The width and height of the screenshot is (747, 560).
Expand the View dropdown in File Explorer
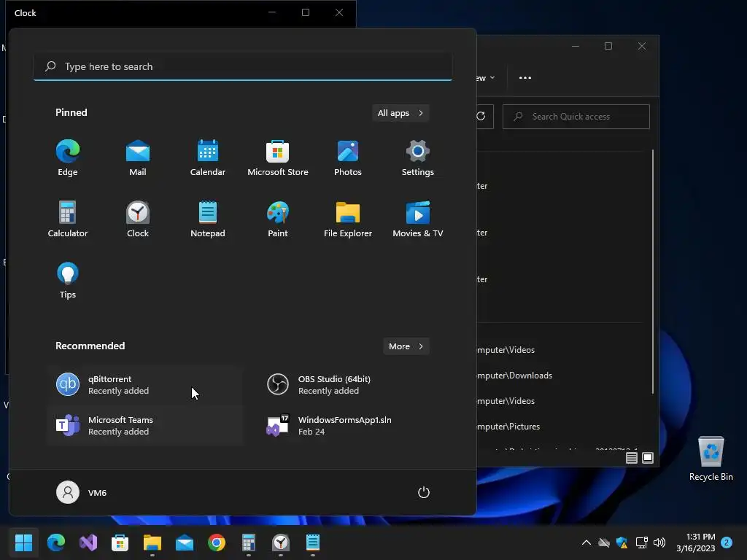(485, 78)
